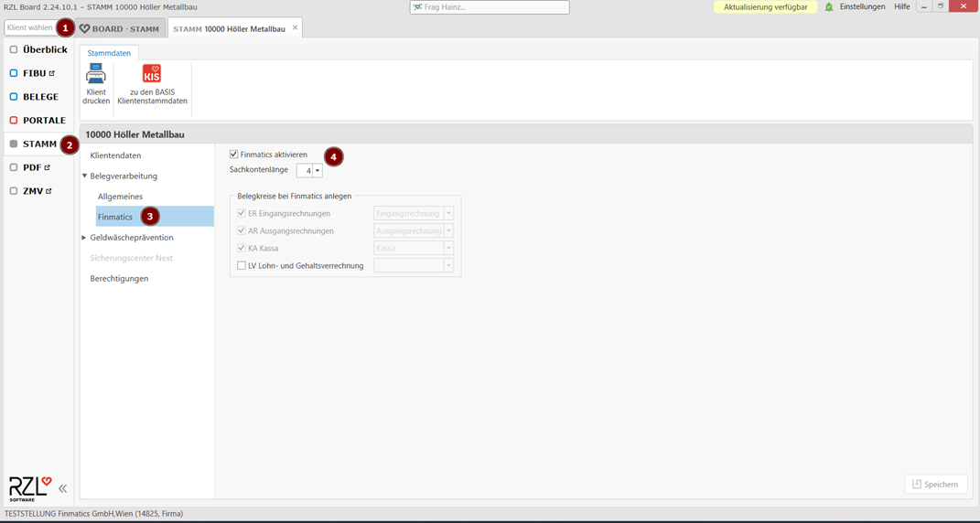This screenshot has width=980, height=523.
Task: Click the green notification icon beside Einstellungen
Action: [x=829, y=7]
